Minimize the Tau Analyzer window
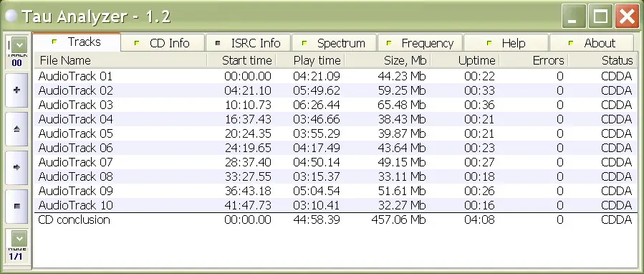 [x=575, y=16]
